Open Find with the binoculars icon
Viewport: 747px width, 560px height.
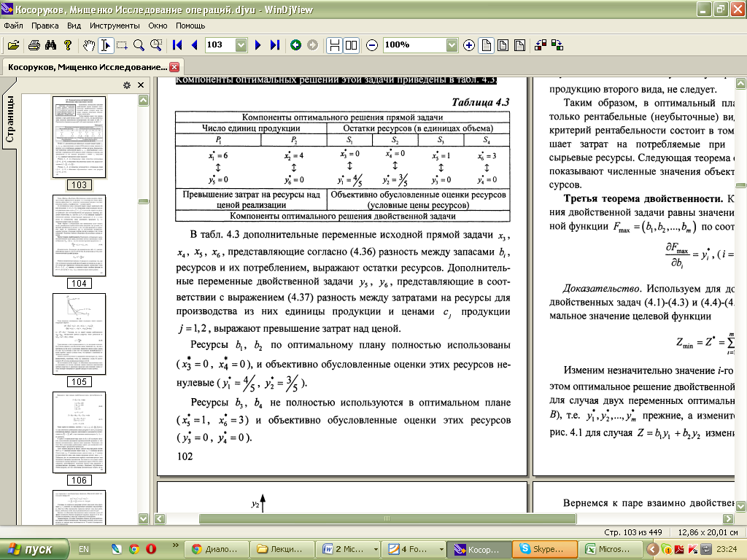(50, 45)
